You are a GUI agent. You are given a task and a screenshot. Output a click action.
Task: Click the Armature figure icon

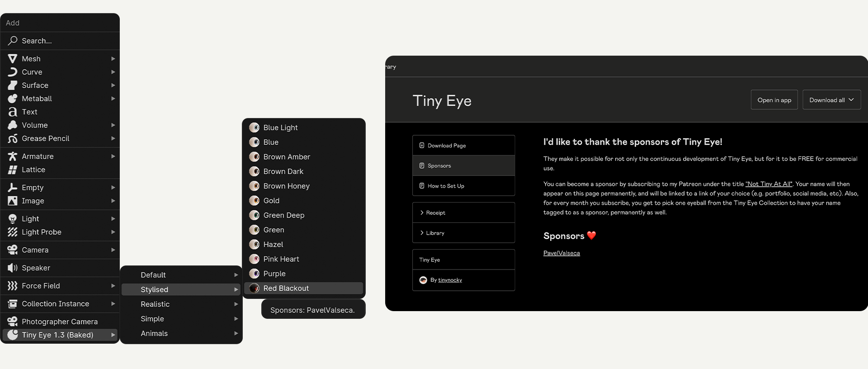pyautogui.click(x=13, y=156)
